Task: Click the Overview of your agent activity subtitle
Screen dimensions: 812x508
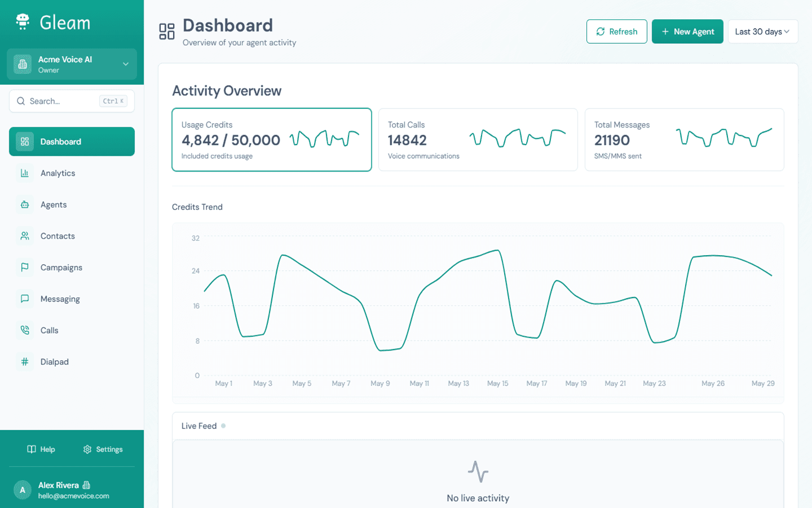Action: (239, 43)
